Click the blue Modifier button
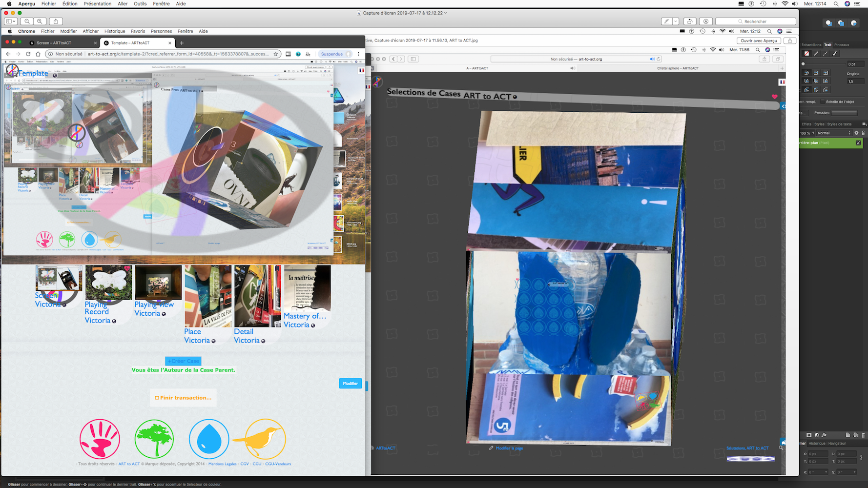This screenshot has height=488, width=868. point(351,384)
